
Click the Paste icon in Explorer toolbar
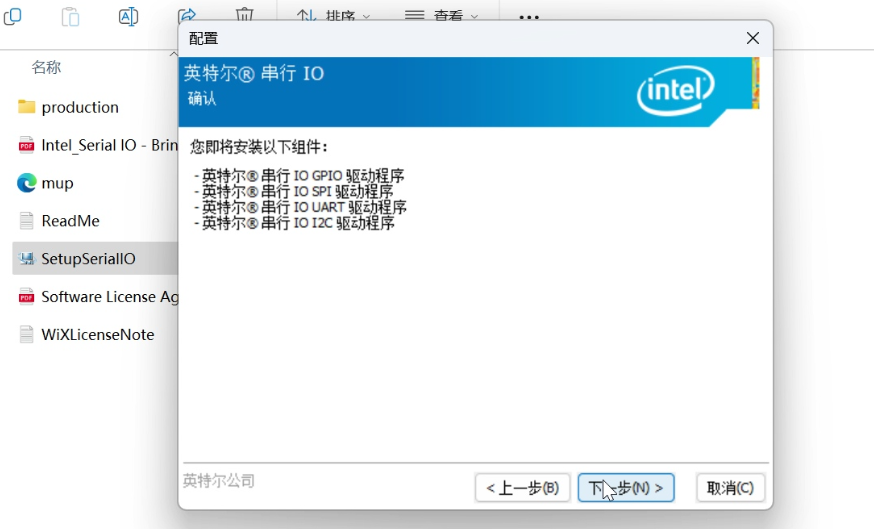[x=70, y=15]
